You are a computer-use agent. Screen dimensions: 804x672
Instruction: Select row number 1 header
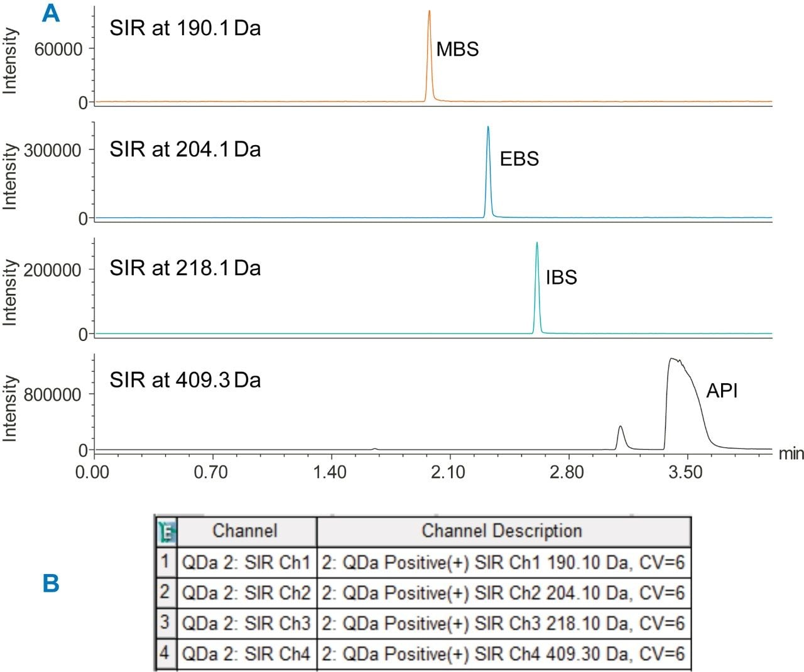[165, 561]
